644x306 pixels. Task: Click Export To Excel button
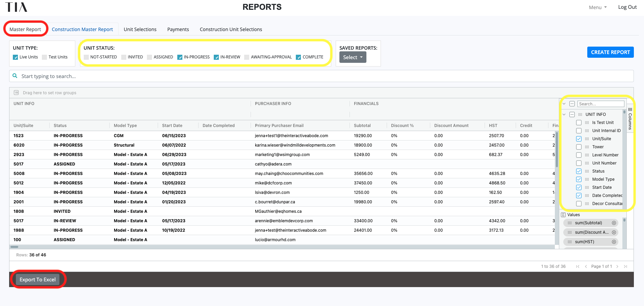[x=37, y=280]
